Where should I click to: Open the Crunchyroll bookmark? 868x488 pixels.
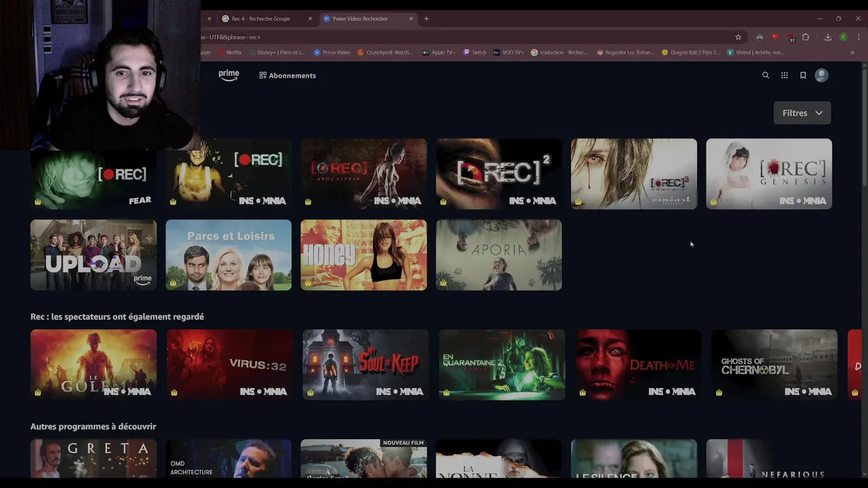384,52
